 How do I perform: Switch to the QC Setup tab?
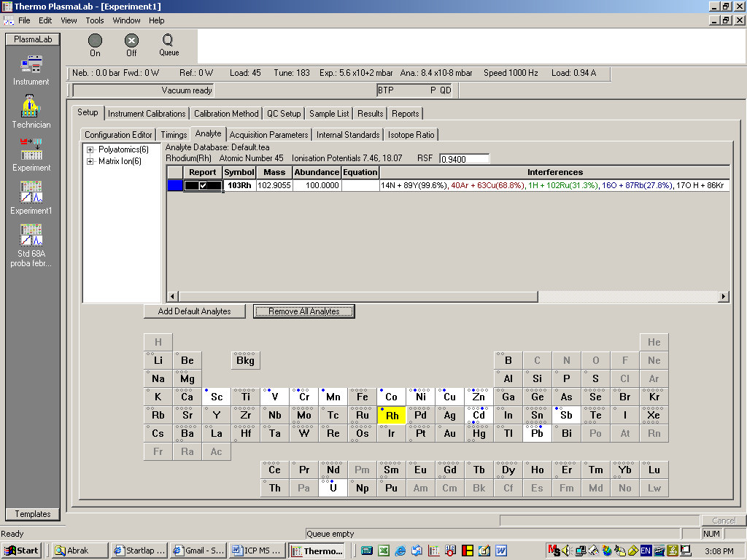[x=284, y=114]
